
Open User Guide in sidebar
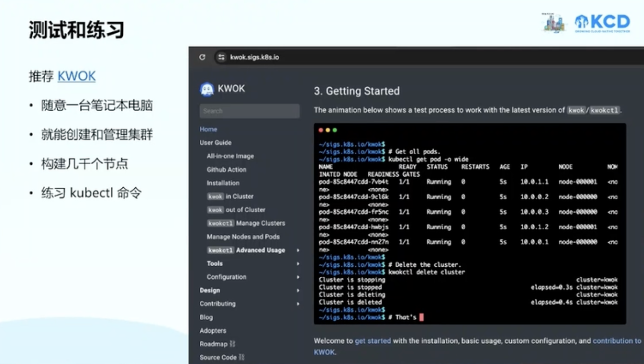(x=216, y=143)
